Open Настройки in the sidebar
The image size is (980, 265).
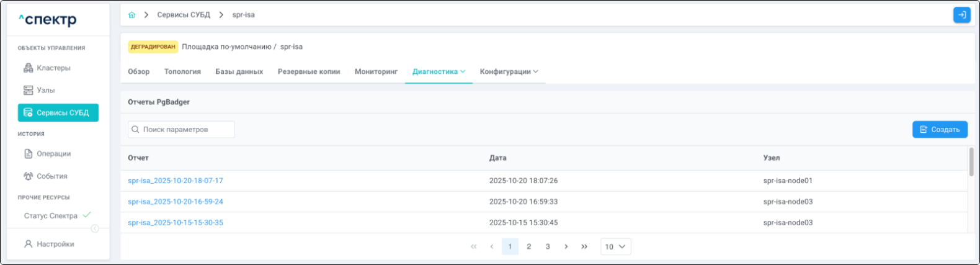click(55, 244)
